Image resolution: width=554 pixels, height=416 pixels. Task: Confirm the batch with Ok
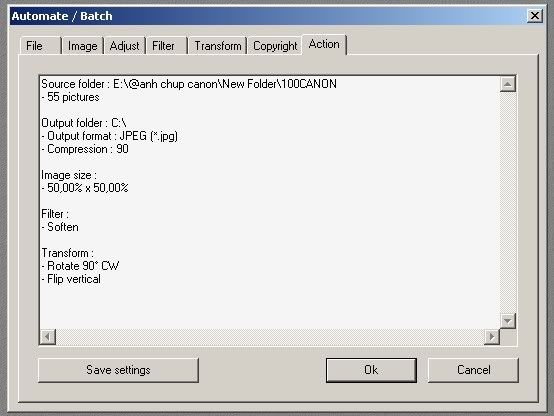[x=371, y=370]
